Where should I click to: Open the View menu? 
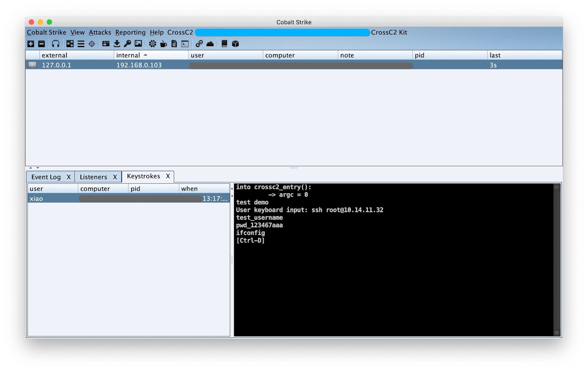(x=78, y=32)
